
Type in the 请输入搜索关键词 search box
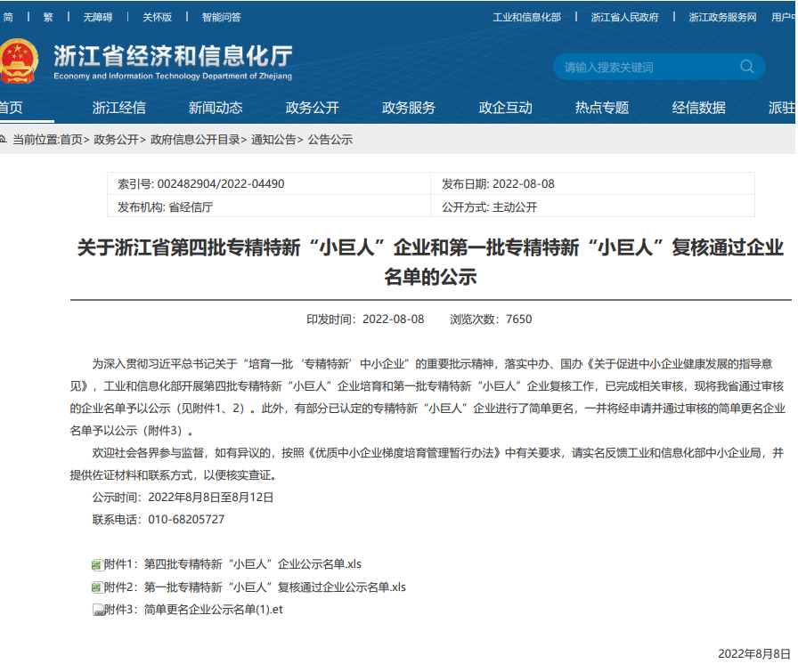tap(646, 68)
